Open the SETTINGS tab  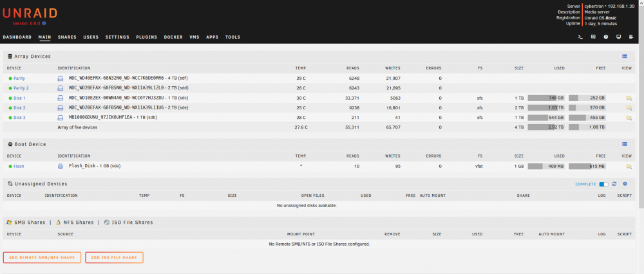click(117, 37)
